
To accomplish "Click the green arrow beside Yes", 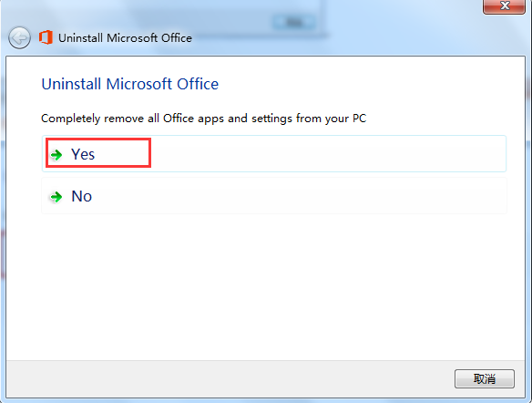I will coord(56,155).
